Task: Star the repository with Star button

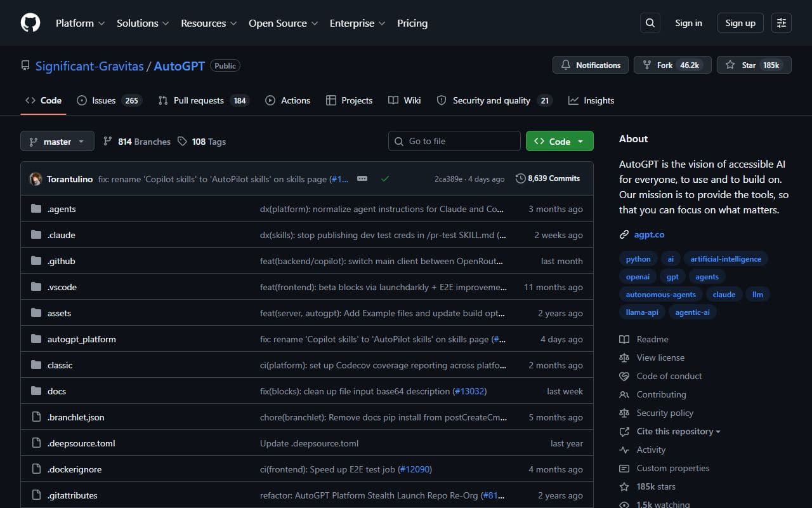Action: click(x=754, y=65)
